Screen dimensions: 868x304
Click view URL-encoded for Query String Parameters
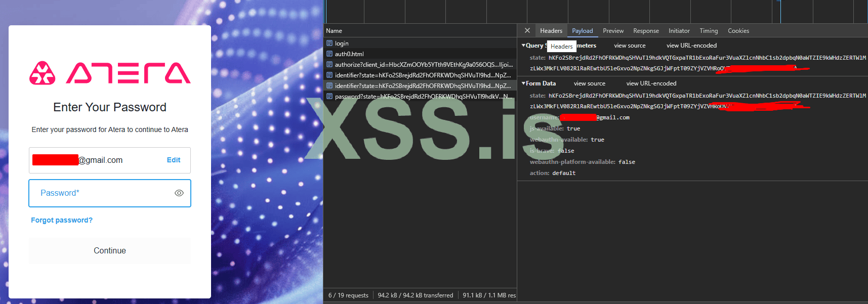(x=691, y=46)
